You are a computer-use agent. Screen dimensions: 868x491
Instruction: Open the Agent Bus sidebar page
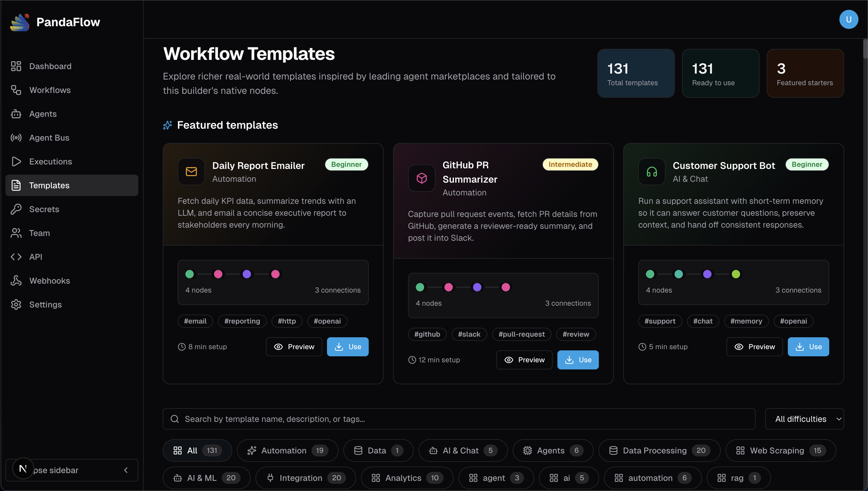[72, 138]
